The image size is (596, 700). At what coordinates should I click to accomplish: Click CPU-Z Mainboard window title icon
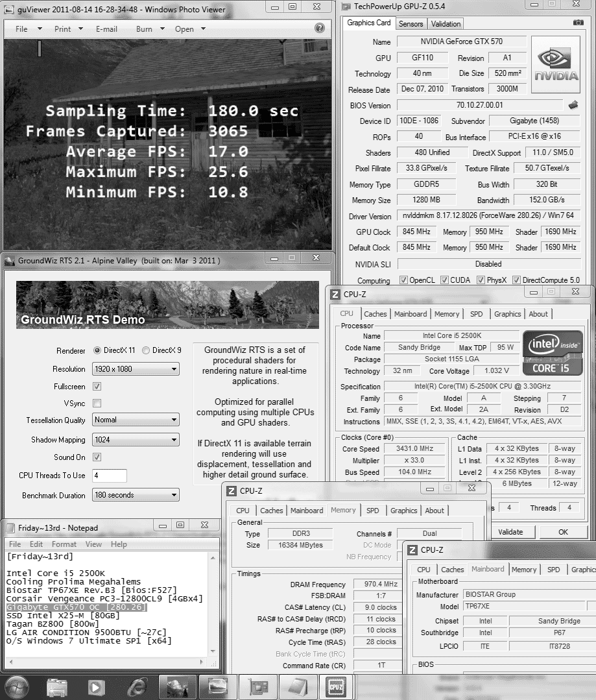tap(413, 550)
